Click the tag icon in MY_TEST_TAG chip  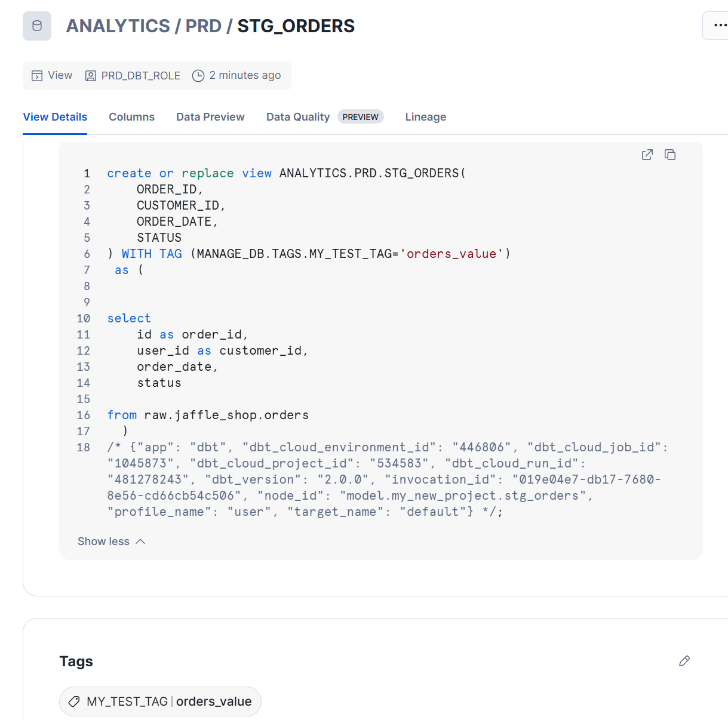tap(75, 701)
